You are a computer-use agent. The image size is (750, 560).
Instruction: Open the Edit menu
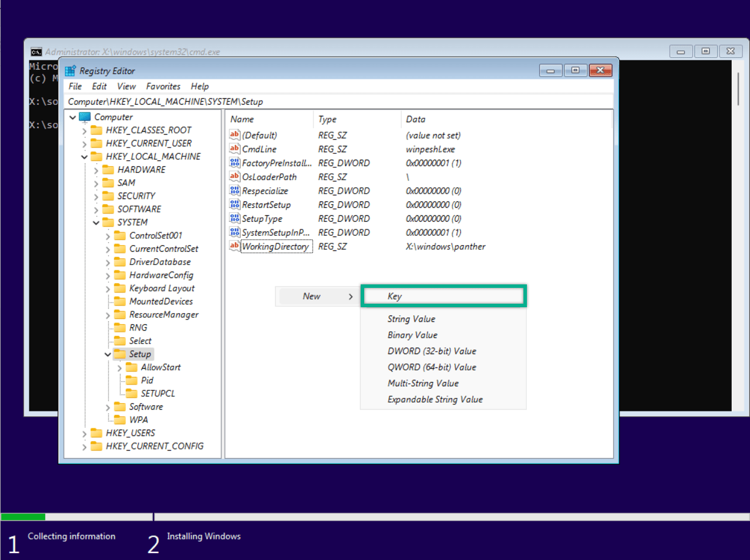(x=99, y=86)
